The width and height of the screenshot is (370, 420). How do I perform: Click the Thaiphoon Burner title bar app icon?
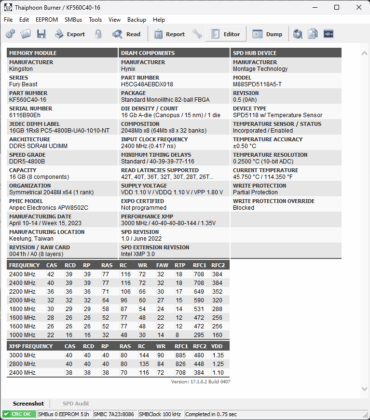[8, 7]
